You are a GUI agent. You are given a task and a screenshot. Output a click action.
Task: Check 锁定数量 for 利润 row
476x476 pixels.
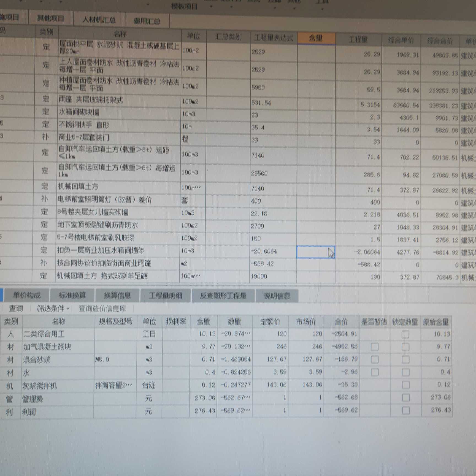click(405, 411)
